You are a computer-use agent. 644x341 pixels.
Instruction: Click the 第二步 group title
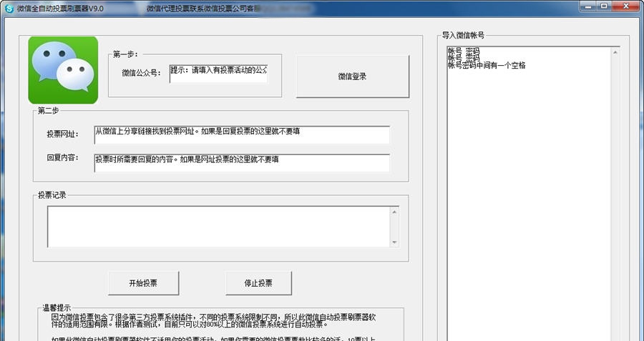coord(48,110)
